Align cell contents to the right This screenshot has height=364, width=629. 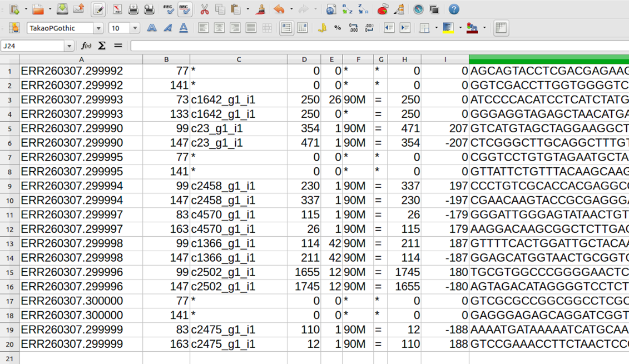point(235,28)
